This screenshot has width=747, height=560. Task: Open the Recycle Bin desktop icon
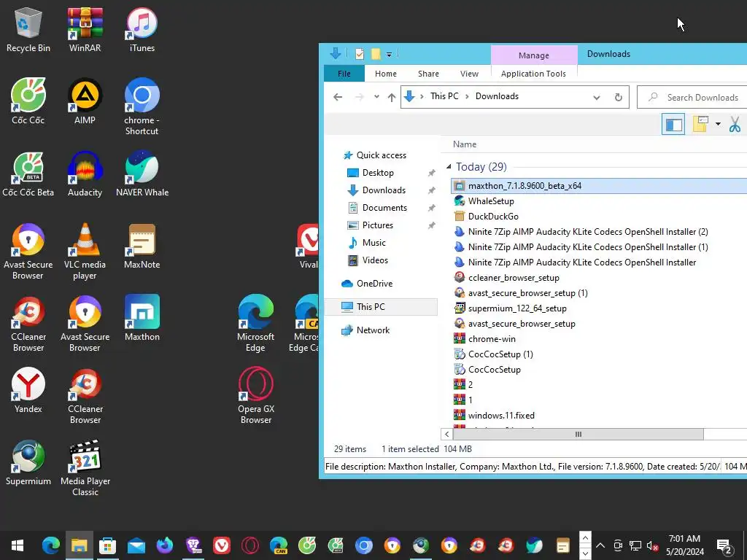pos(28,29)
